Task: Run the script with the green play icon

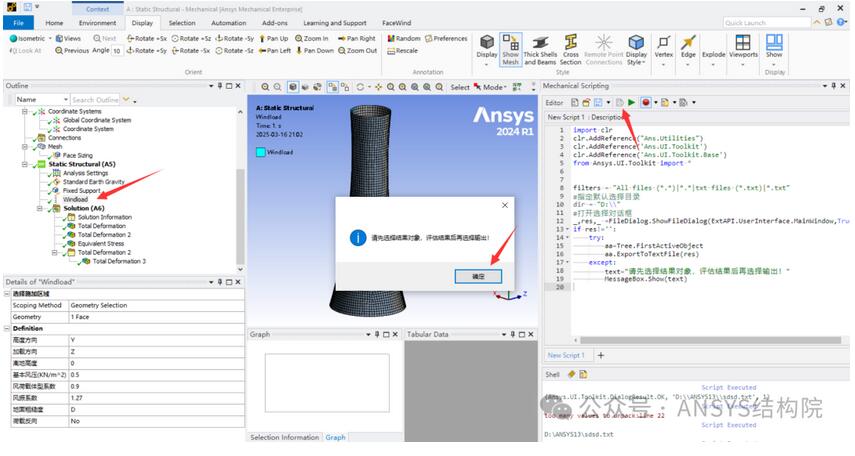Action: [631, 102]
